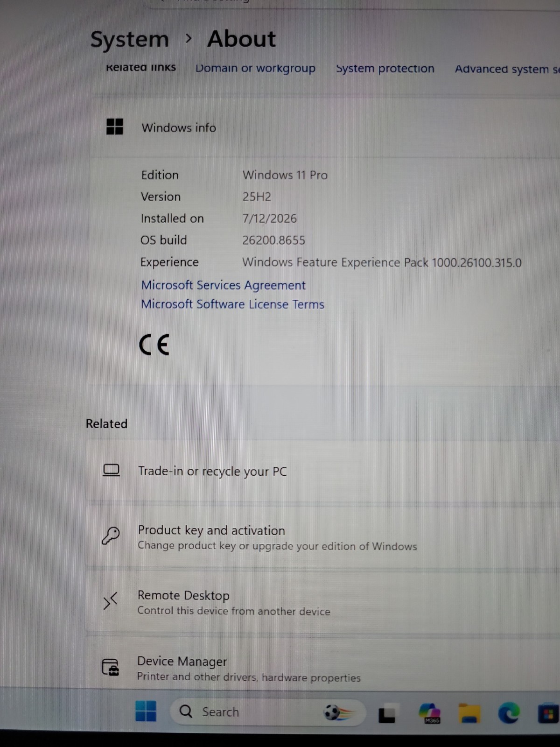
Task: Open the System protection link
Action: pyautogui.click(x=385, y=69)
